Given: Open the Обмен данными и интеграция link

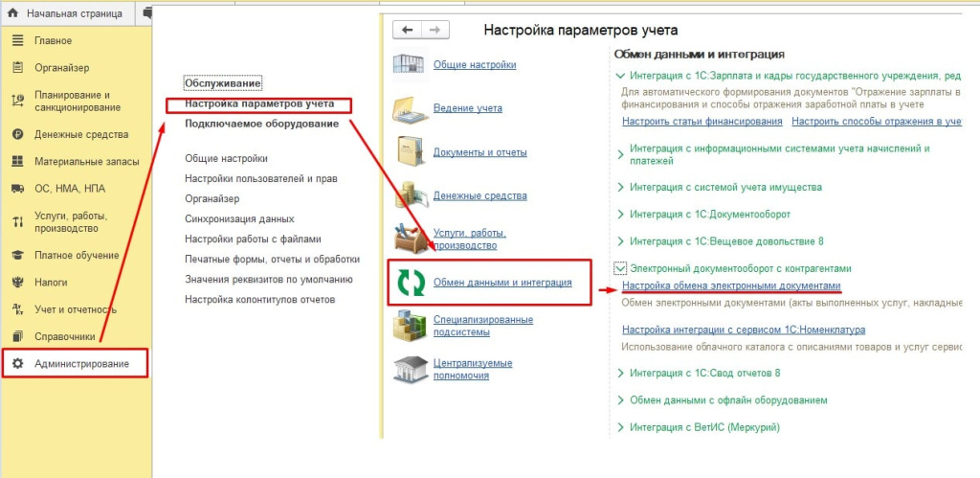Looking at the screenshot, I should [x=502, y=283].
